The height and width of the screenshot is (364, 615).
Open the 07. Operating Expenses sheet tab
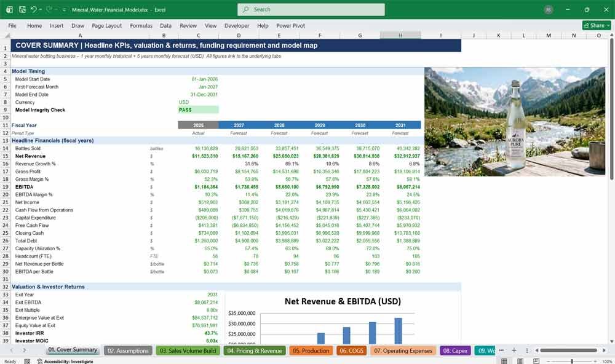pos(403,350)
